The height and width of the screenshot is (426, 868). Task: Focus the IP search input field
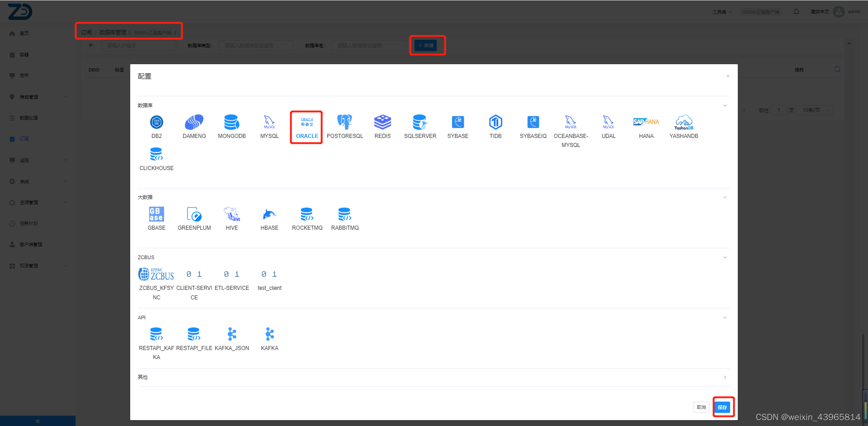tap(139, 46)
